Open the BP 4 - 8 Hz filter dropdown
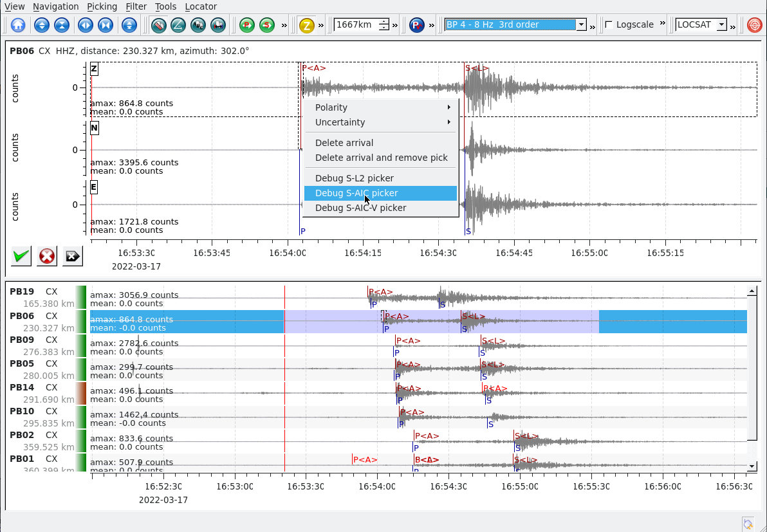767x532 pixels. 515,25
